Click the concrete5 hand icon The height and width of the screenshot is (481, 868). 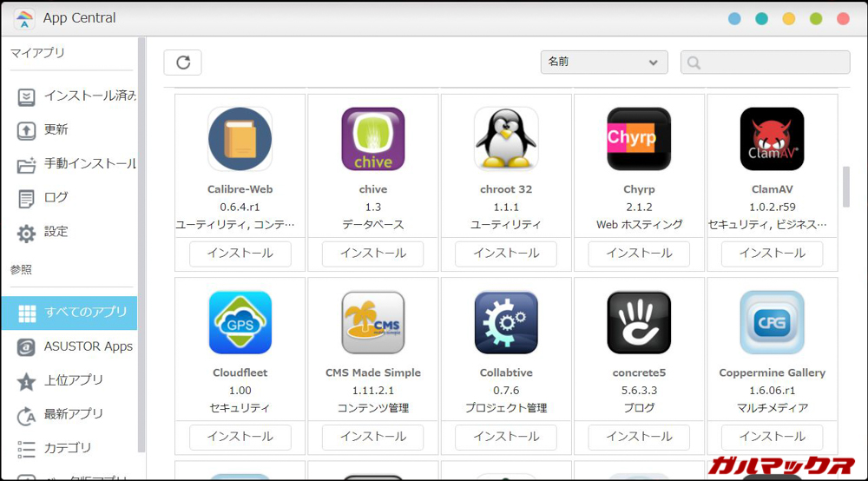(639, 322)
